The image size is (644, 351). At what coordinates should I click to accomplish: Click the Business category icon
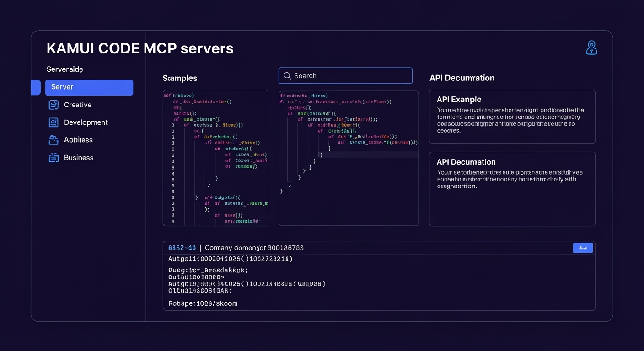click(54, 158)
